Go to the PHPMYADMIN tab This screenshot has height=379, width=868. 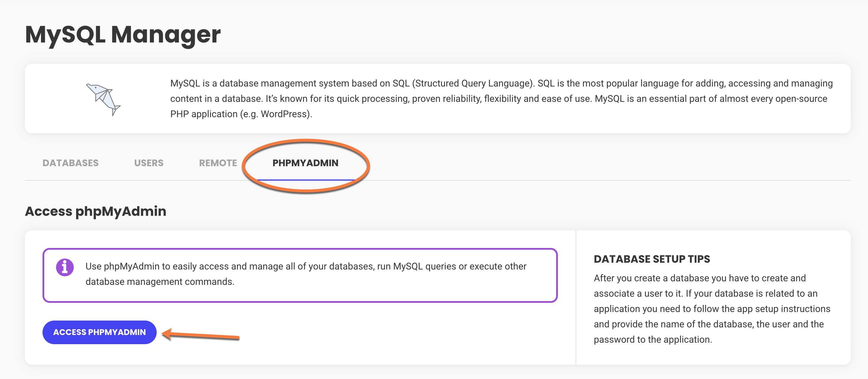pos(305,163)
